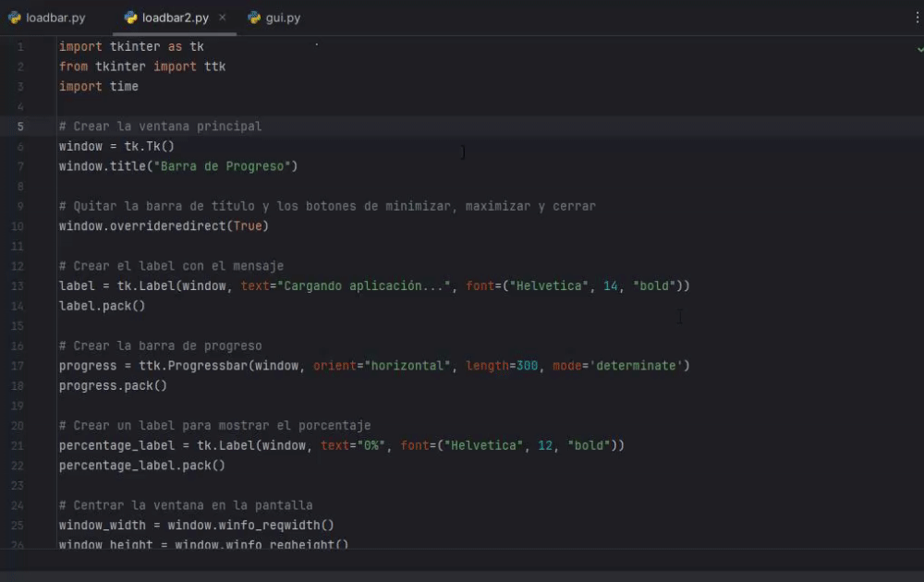This screenshot has width=924, height=582.
Task: Click line number 13 in the gutter
Action: (17, 285)
